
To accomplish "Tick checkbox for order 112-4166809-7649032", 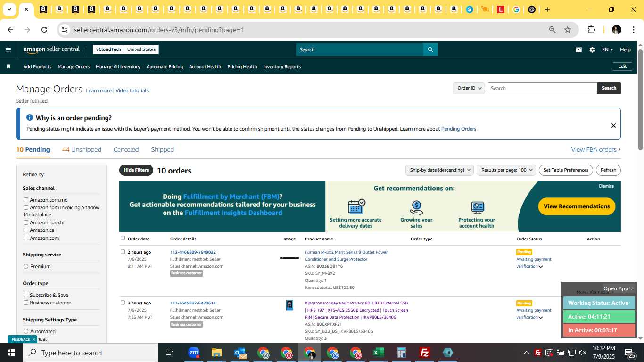I will pos(123,252).
